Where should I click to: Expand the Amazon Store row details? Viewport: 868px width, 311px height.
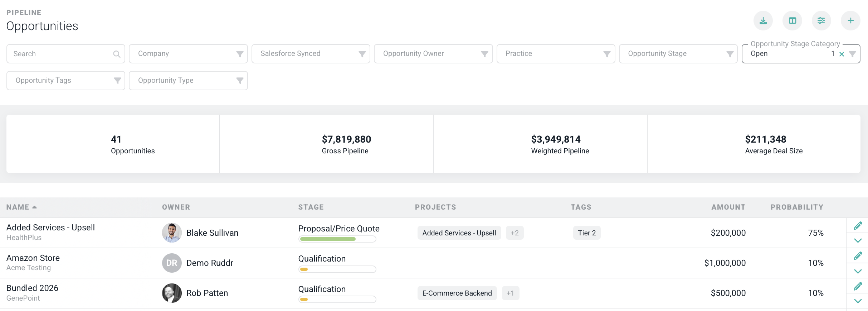coord(858,271)
